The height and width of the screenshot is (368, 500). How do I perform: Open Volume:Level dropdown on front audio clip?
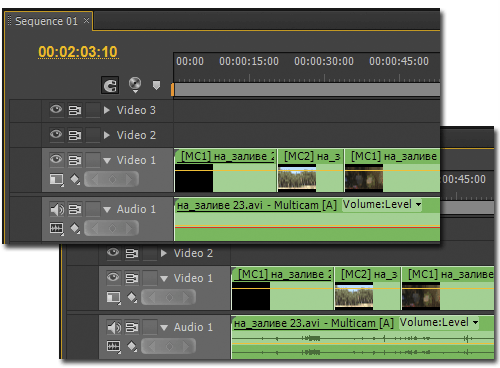coord(382,204)
